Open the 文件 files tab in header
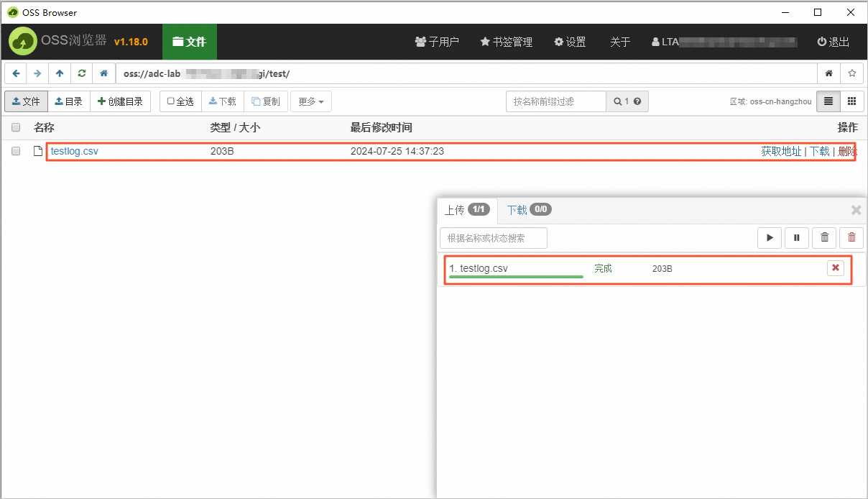This screenshot has width=868, height=499. (190, 42)
